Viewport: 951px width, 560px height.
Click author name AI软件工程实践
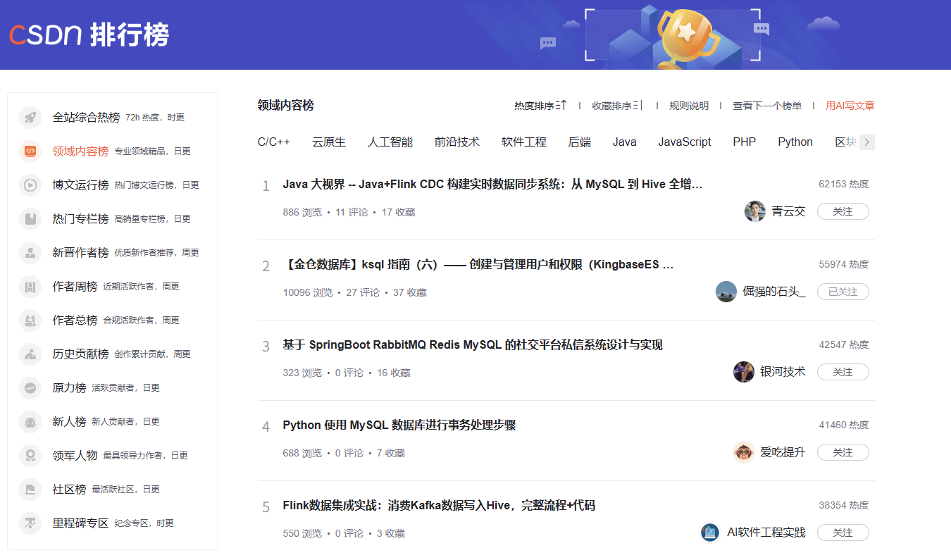[x=766, y=533]
